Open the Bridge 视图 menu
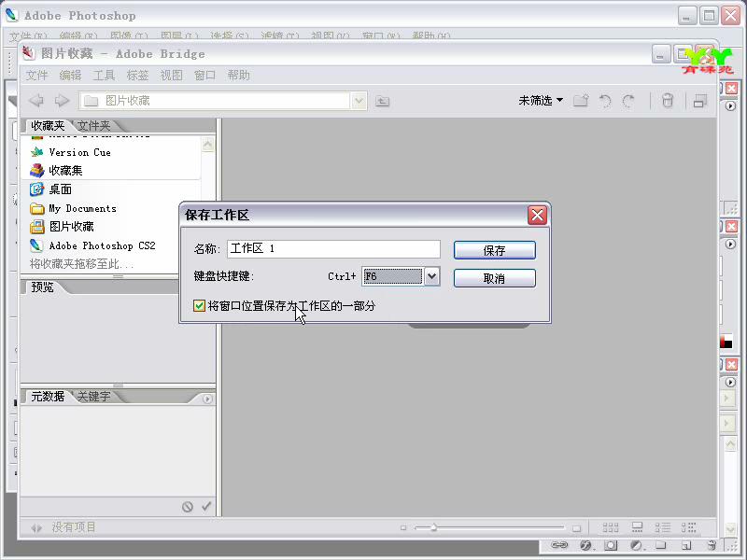The image size is (747, 560). coord(171,76)
